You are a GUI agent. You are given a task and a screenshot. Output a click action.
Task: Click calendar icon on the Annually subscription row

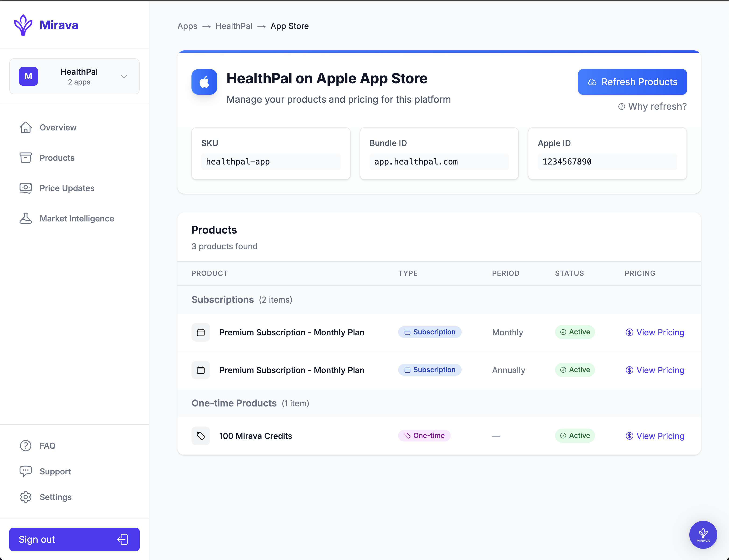pyautogui.click(x=201, y=370)
